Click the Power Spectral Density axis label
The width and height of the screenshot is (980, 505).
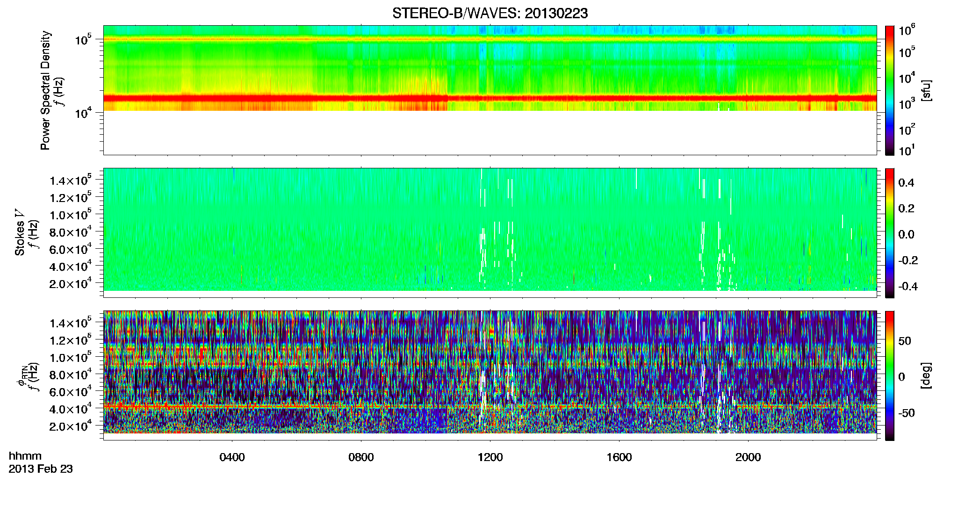[45, 90]
